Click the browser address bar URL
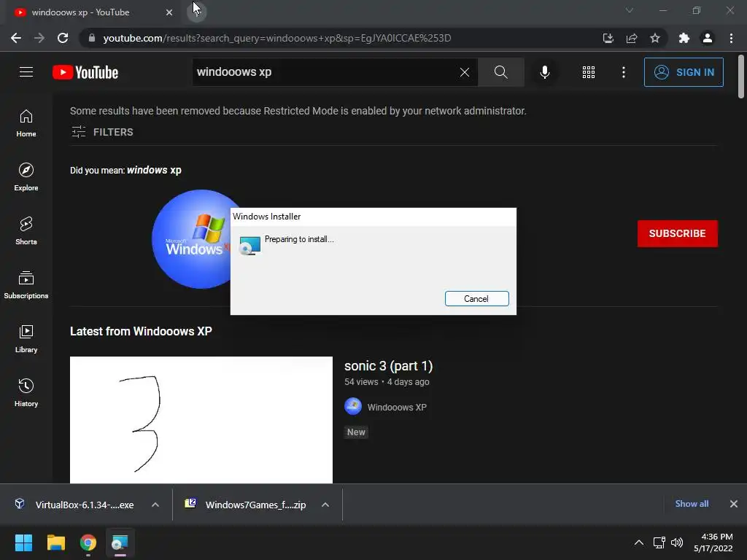747x560 pixels. [x=276, y=38]
